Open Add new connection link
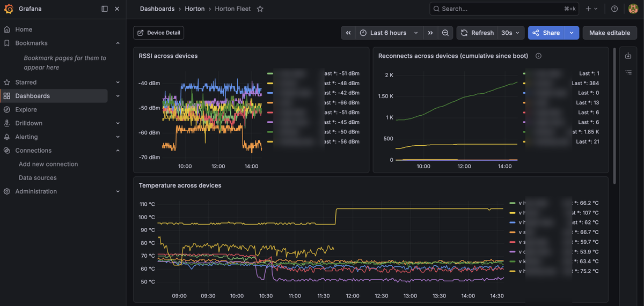Viewport: 644px width, 306px height. pos(48,164)
